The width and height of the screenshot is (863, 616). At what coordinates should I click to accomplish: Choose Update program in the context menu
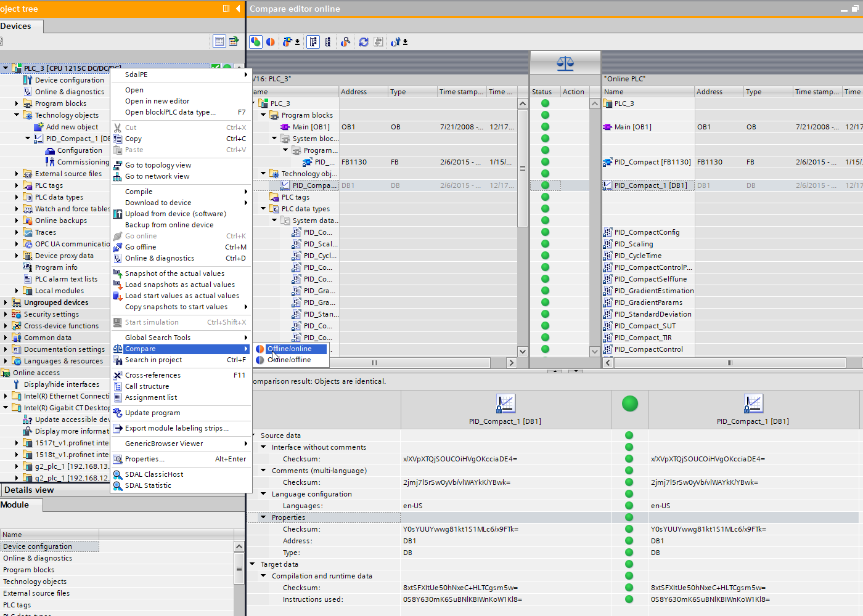point(152,413)
